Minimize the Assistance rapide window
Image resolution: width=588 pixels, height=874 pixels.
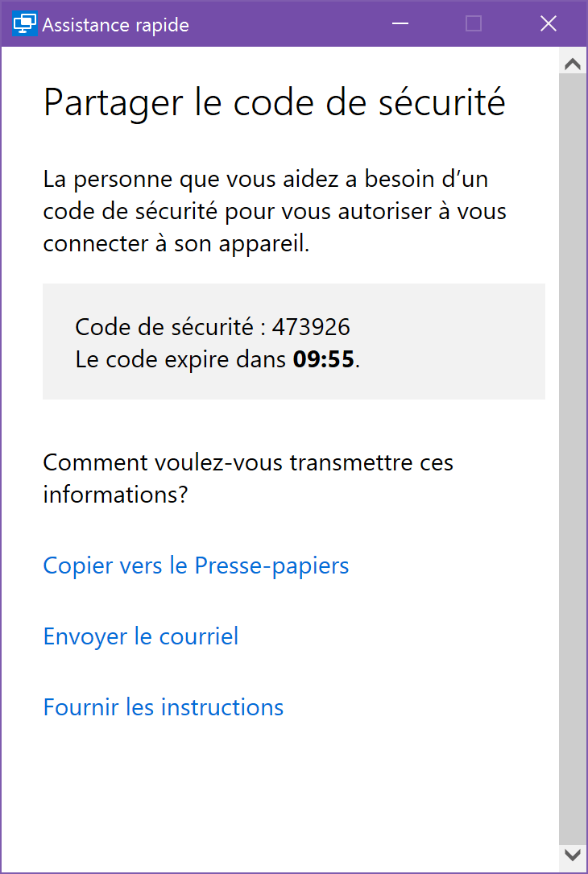tap(400, 24)
